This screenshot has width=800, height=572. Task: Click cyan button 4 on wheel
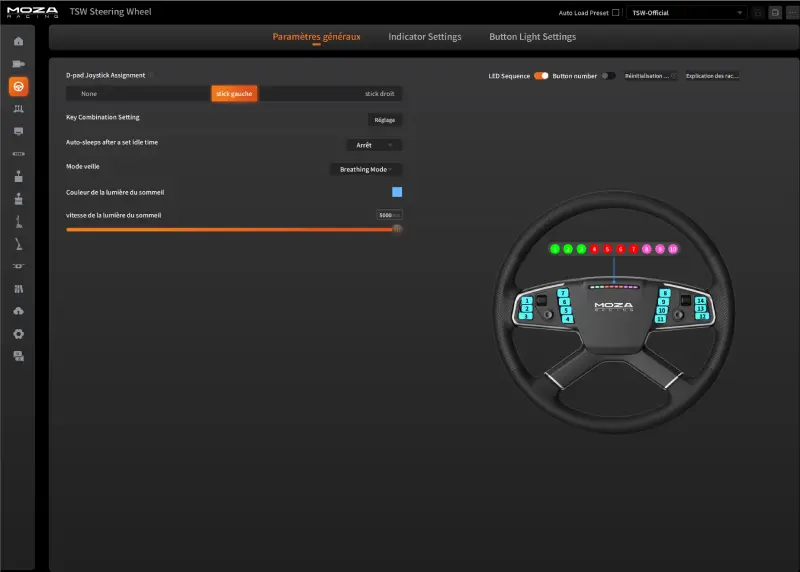pyautogui.click(x=567, y=319)
